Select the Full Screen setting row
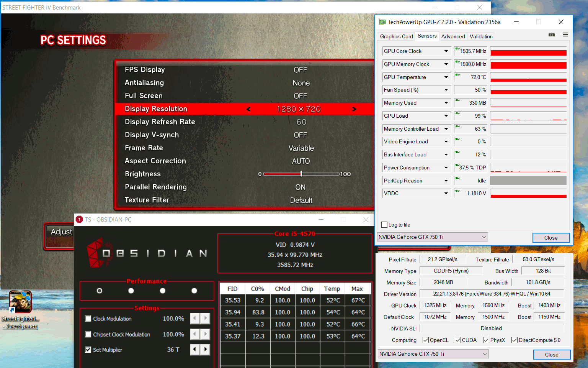This screenshot has width=588, height=368. pos(245,96)
